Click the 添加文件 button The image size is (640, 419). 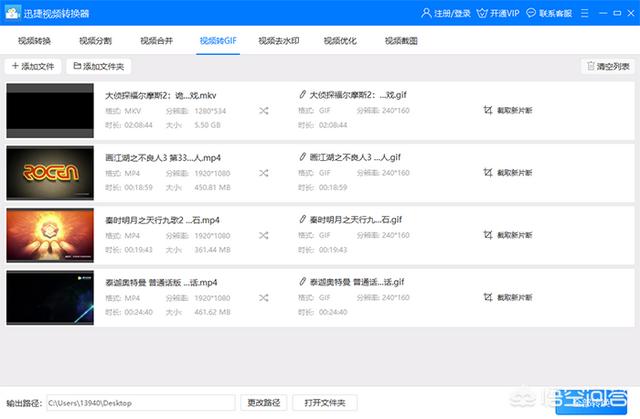coord(33,66)
